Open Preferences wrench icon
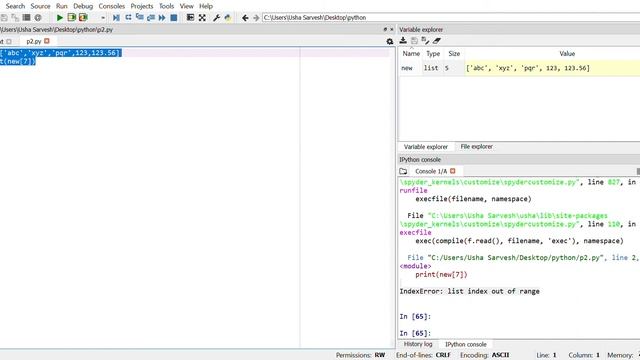The image size is (640, 360). (x=216, y=18)
